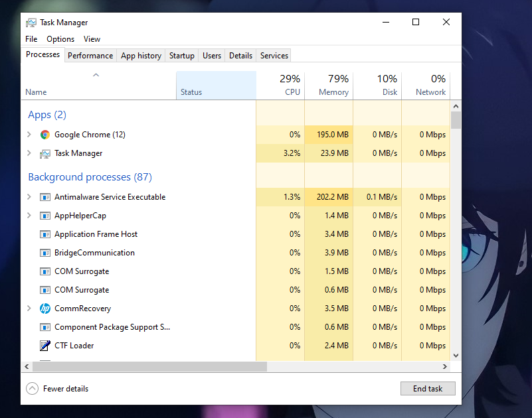Sort processes by the Disk column header
The width and height of the screenshot is (532, 418).
(x=377, y=86)
